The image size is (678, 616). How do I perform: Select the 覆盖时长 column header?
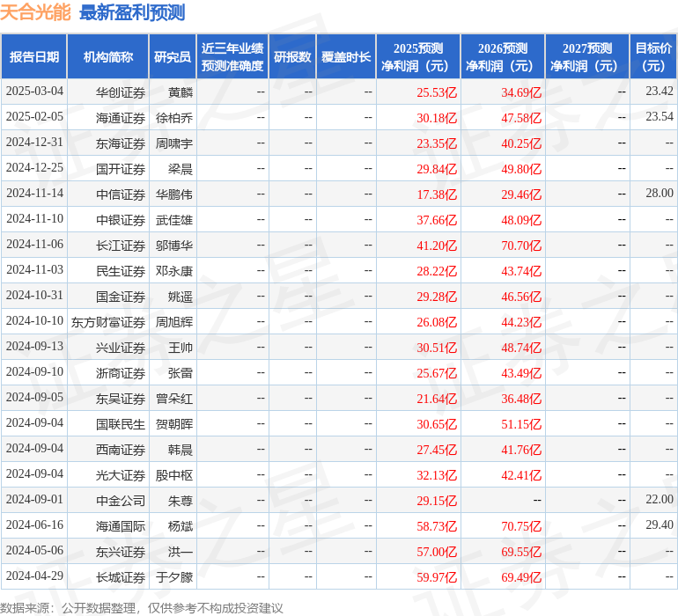pos(346,56)
